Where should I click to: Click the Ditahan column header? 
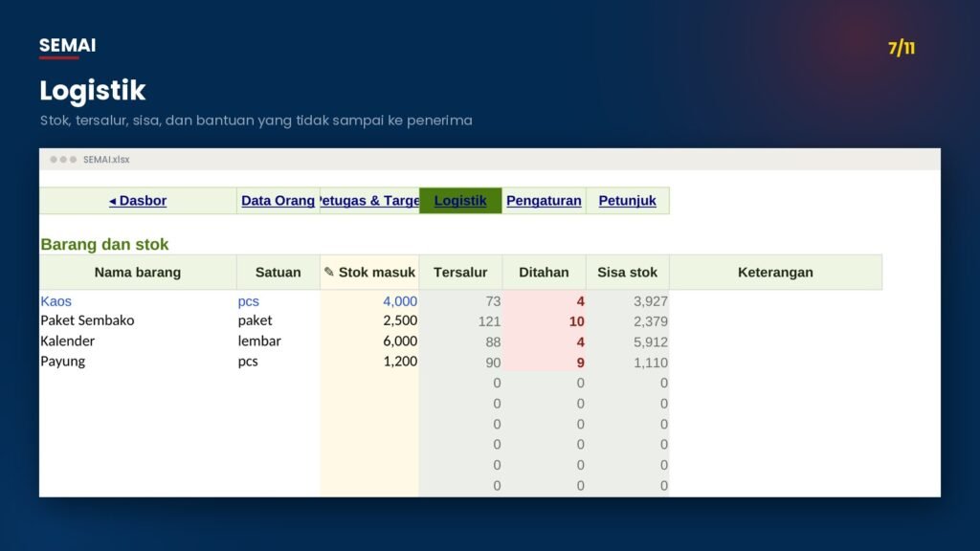tap(544, 272)
